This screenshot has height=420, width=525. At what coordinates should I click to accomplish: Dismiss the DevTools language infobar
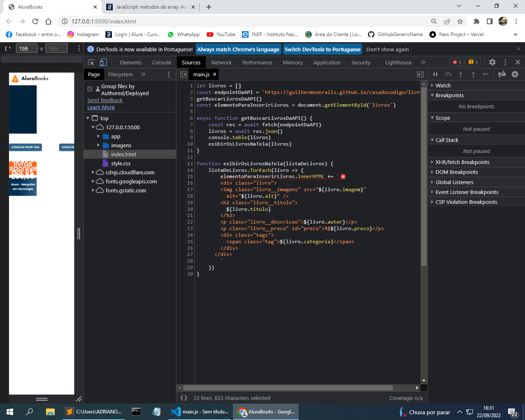[x=518, y=49]
